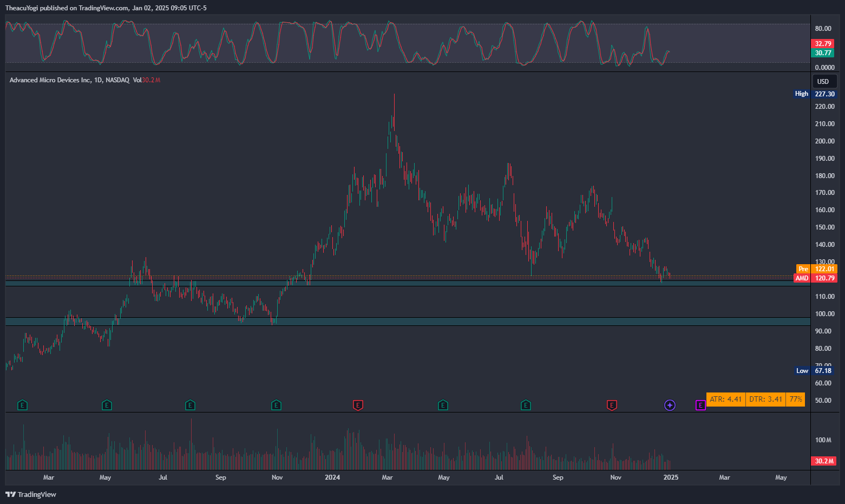Click the purple circular star event marker
845x504 pixels.
[x=670, y=405]
